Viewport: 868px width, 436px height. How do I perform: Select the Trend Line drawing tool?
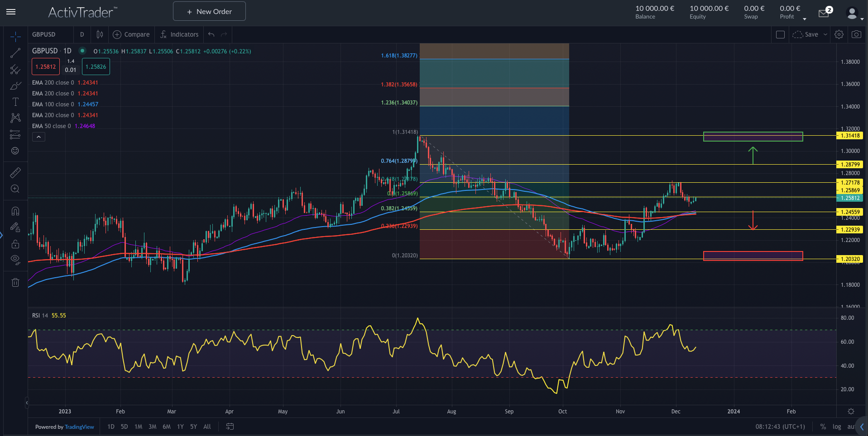click(x=15, y=52)
